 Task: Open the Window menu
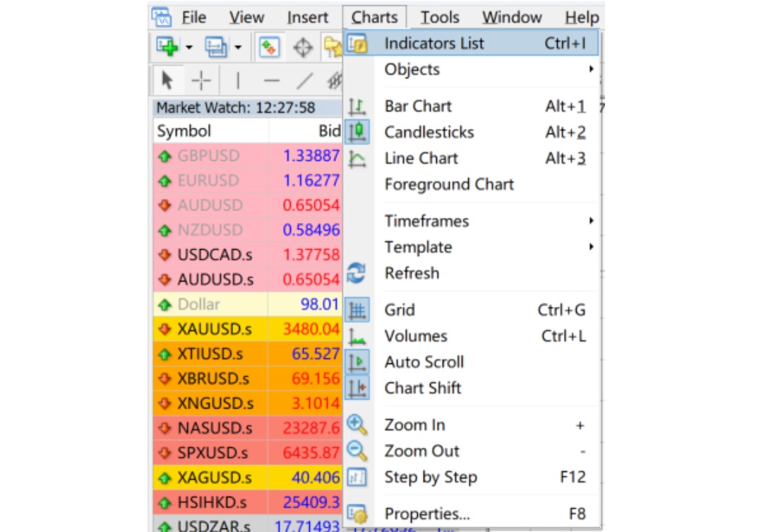pyautogui.click(x=512, y=18)
